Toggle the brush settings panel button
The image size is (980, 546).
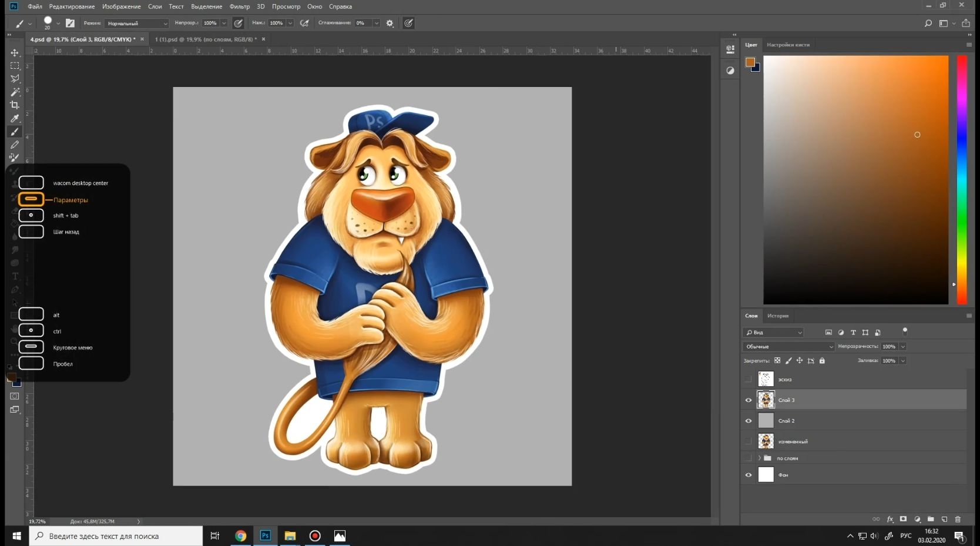70,23
